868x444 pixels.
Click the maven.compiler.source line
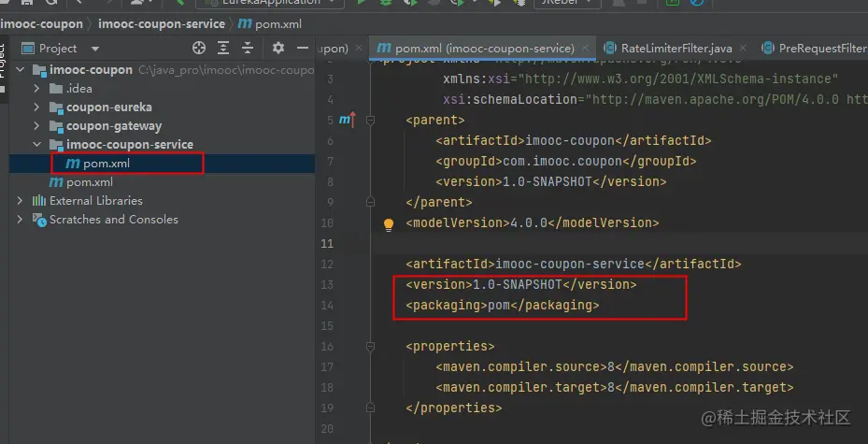point(615,367)
